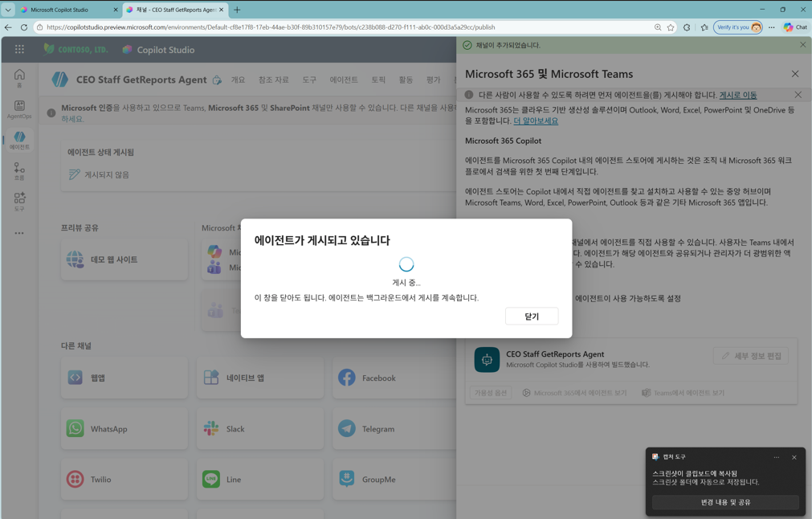Switch to the Microsoft Copilot Studio browser tab

pyautogui.click(x=67, y=10)
